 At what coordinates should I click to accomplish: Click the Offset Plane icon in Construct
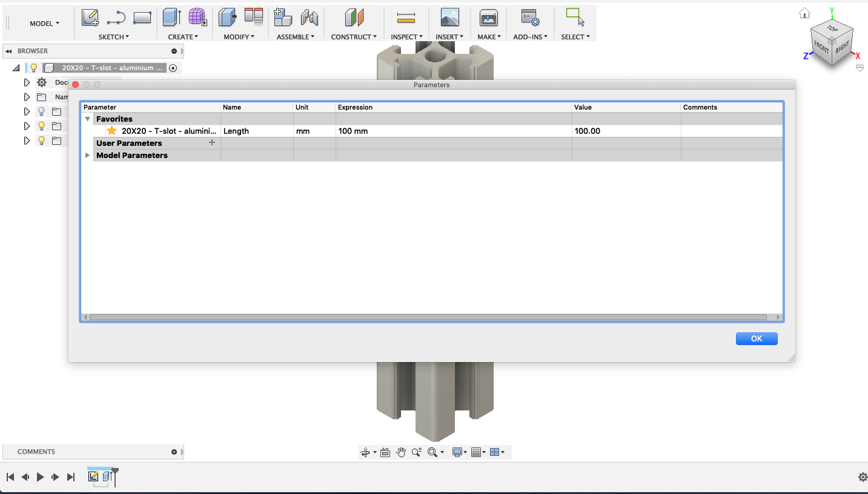click(354, 18)
